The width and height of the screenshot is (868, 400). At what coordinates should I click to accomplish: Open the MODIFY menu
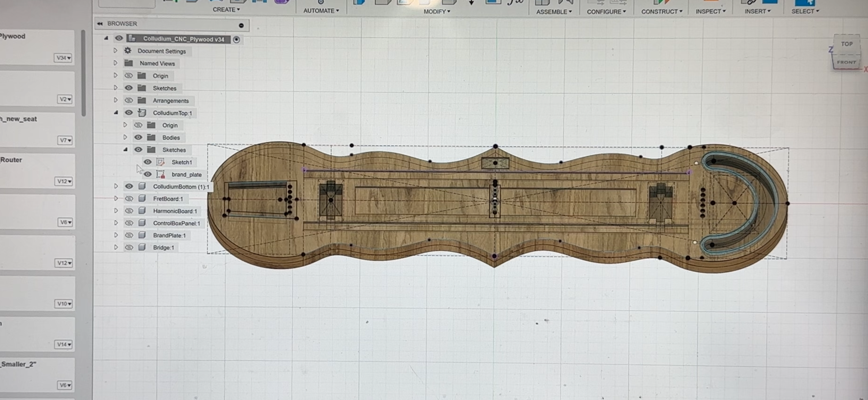pyautogui.click(x=436, y=11)
